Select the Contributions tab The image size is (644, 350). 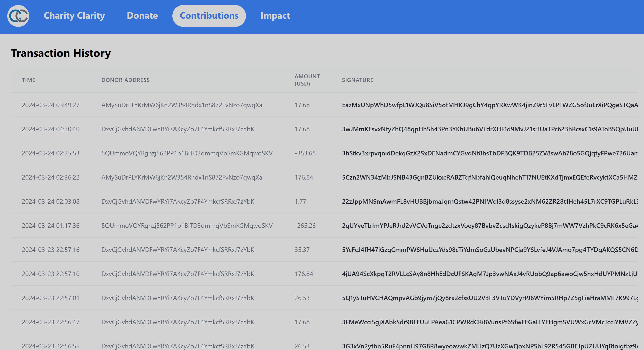click(209, 16)
